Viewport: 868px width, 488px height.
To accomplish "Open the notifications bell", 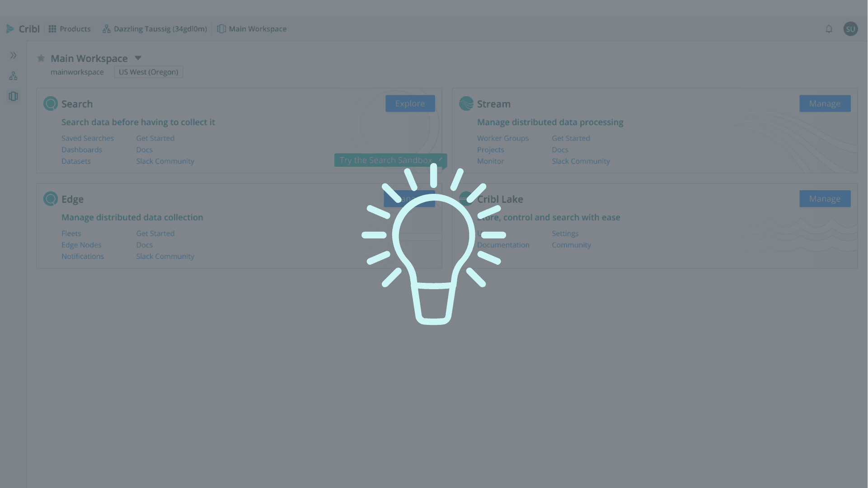I will pos(829,29).
